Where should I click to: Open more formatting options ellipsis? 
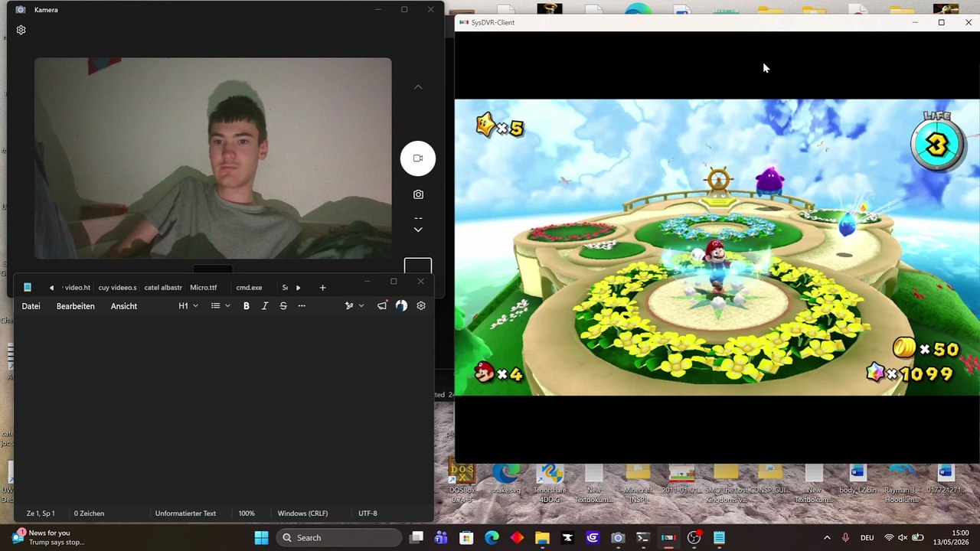coord(302,306)
